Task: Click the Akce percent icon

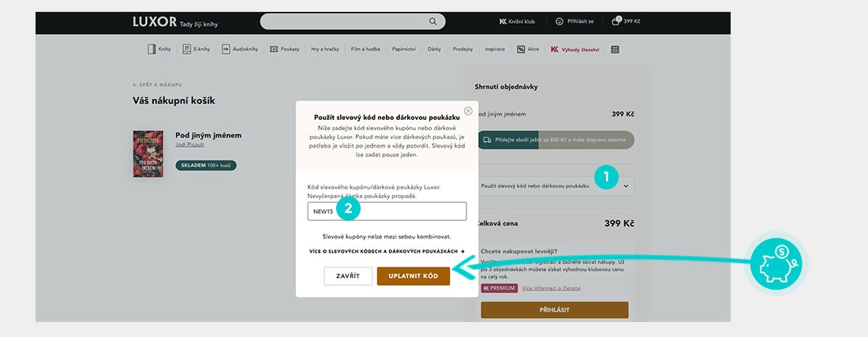Action: 522,49
